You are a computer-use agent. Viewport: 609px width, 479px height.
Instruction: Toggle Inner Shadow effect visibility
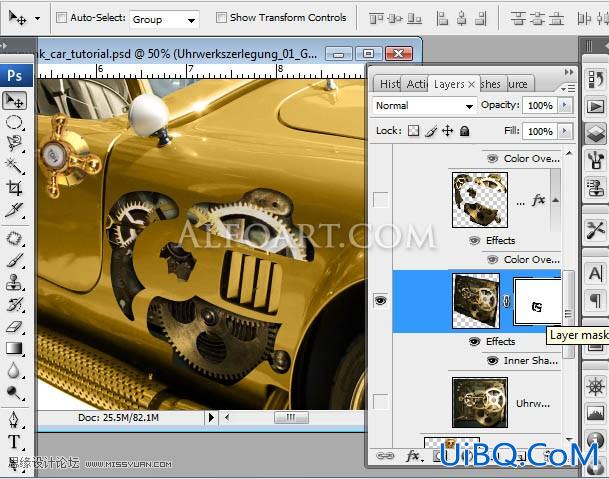tap(492, 361)
